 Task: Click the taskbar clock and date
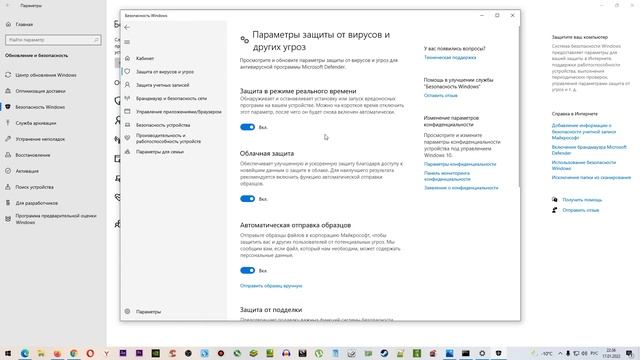pyautogui.click(x=611, y=353)
